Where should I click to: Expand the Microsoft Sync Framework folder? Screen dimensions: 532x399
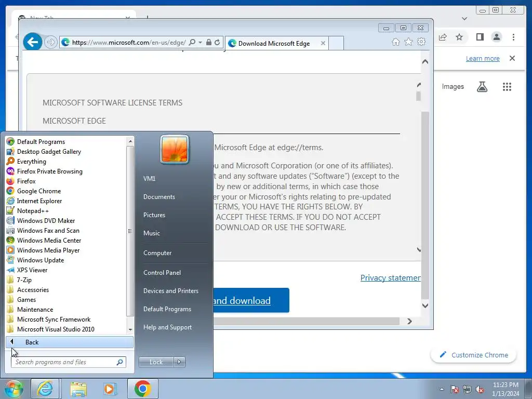pyautogui.click(x=54, y=318)
